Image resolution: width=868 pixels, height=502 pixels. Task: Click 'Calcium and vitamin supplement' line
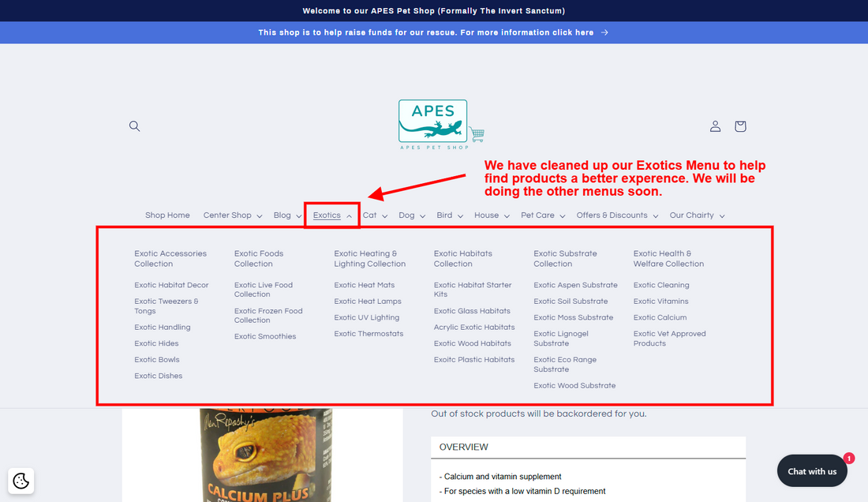coord(500,477)
